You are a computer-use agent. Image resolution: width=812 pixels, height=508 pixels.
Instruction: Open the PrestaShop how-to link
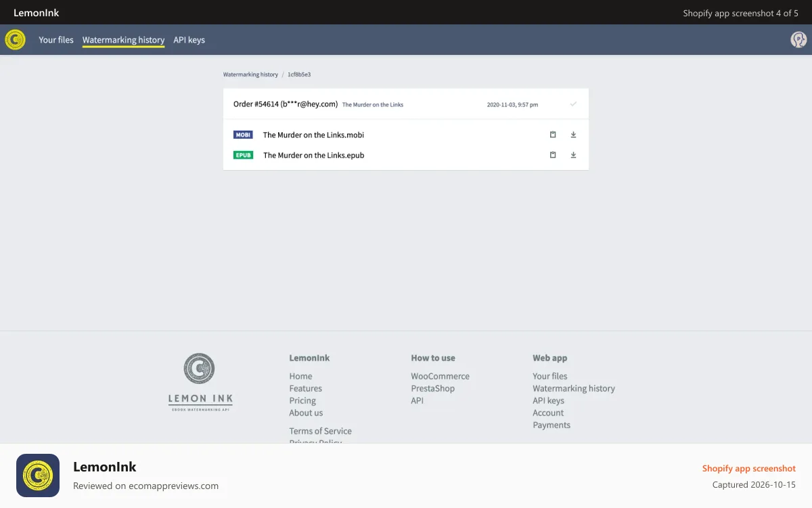pyautogui.click(x=432, y=388)
